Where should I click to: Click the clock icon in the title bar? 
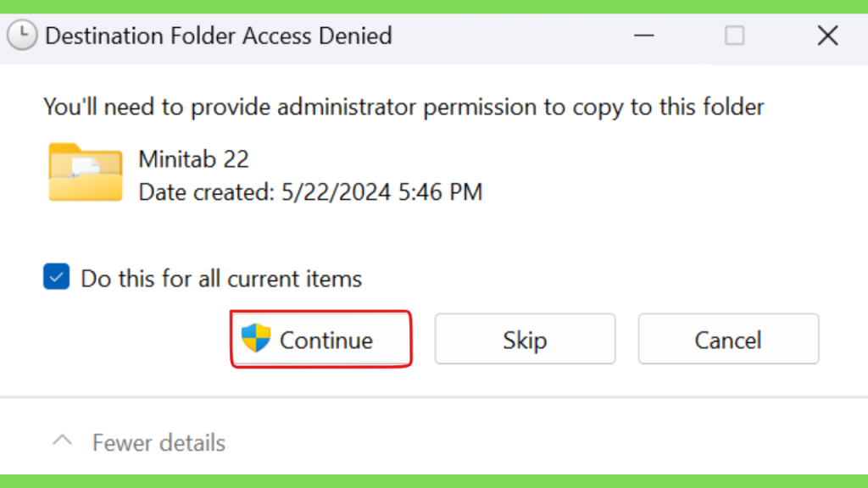(x=22, y=35)
